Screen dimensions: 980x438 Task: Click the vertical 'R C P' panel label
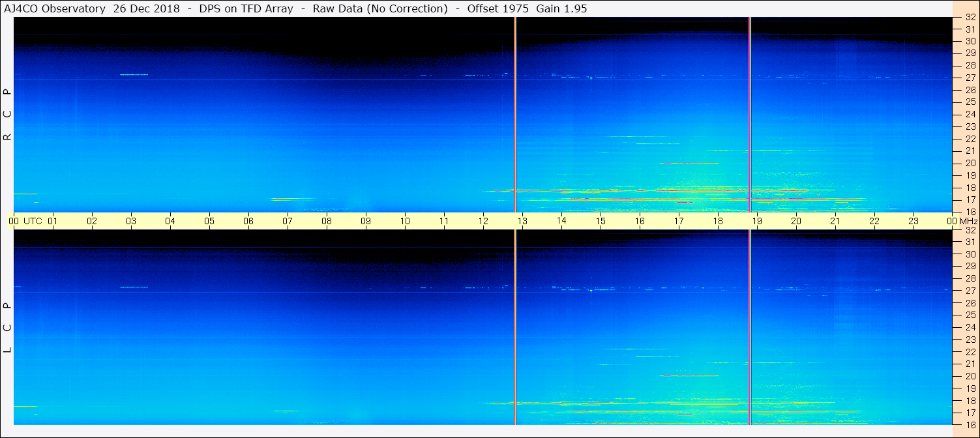[x=8, y=115]
